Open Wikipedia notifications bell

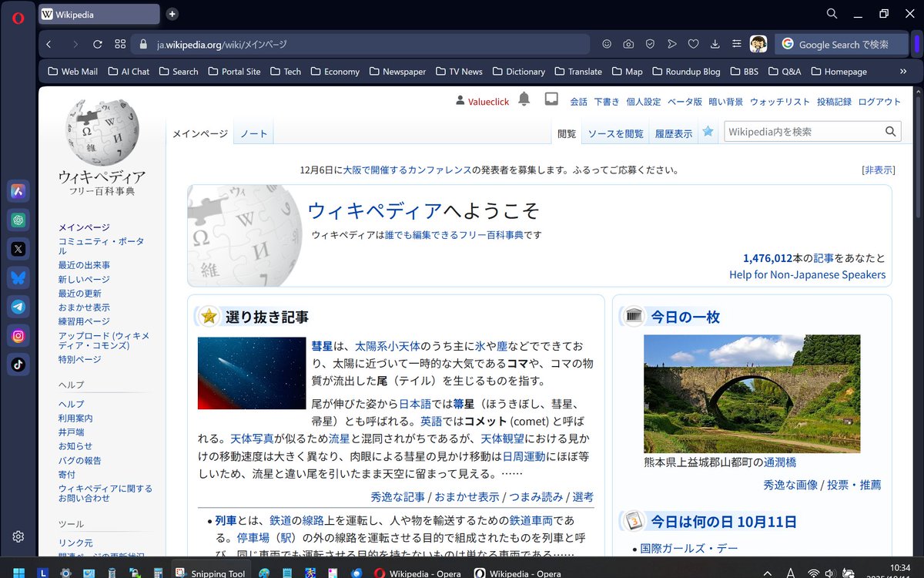524,99
